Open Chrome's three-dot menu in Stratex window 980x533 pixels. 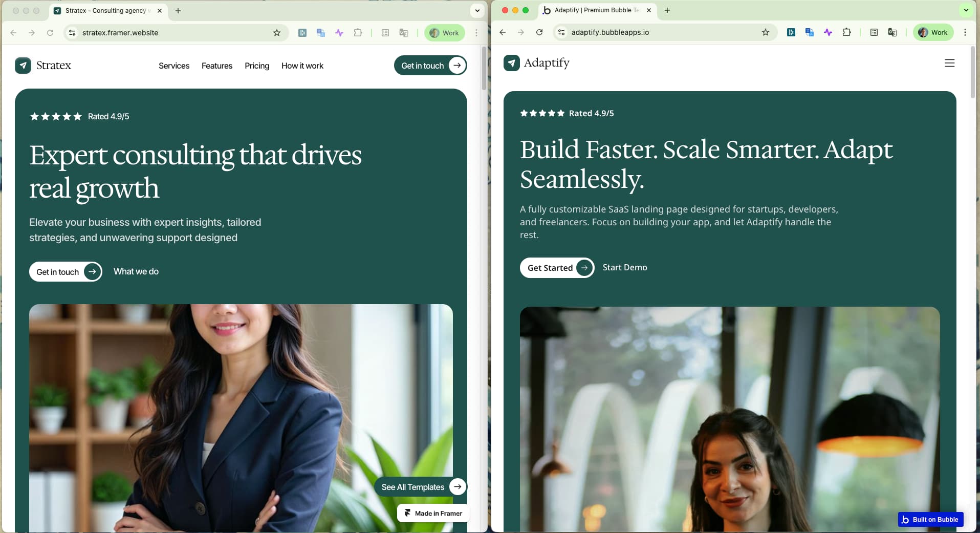476,33
